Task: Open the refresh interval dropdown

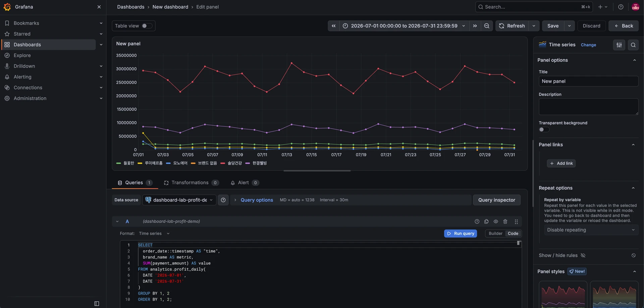Action: [534, 26]
